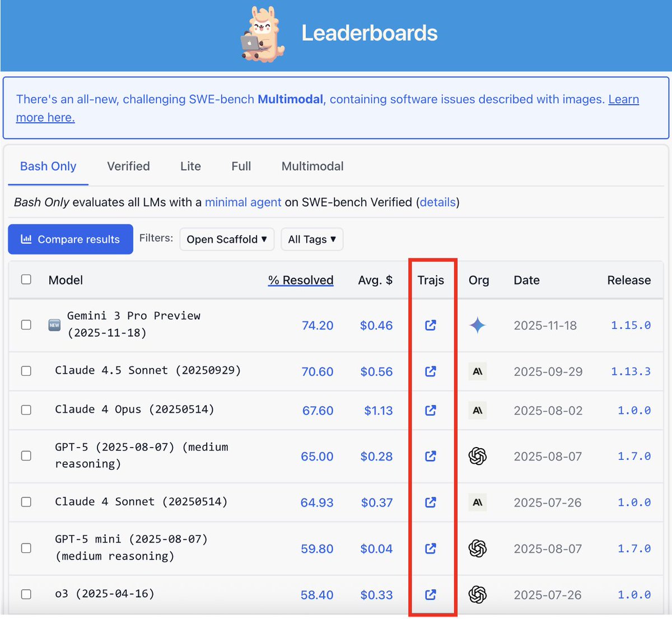Open trajectories link for Claude 4 Opus
672x619 pixels.
[x=430, y=410]
